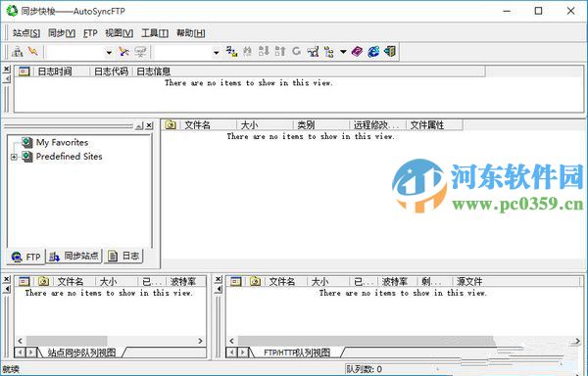
Task: Click the lightning quick-connect toolbar icon
Action: click(x=33, y=51)
